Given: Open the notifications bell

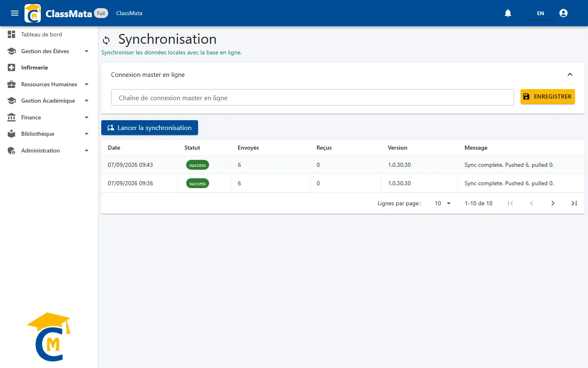Looking at the screenshot, I should click(508, 13).
